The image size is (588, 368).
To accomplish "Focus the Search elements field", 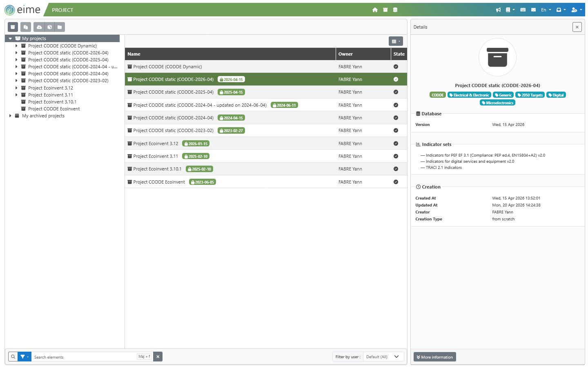I will 84,357.
